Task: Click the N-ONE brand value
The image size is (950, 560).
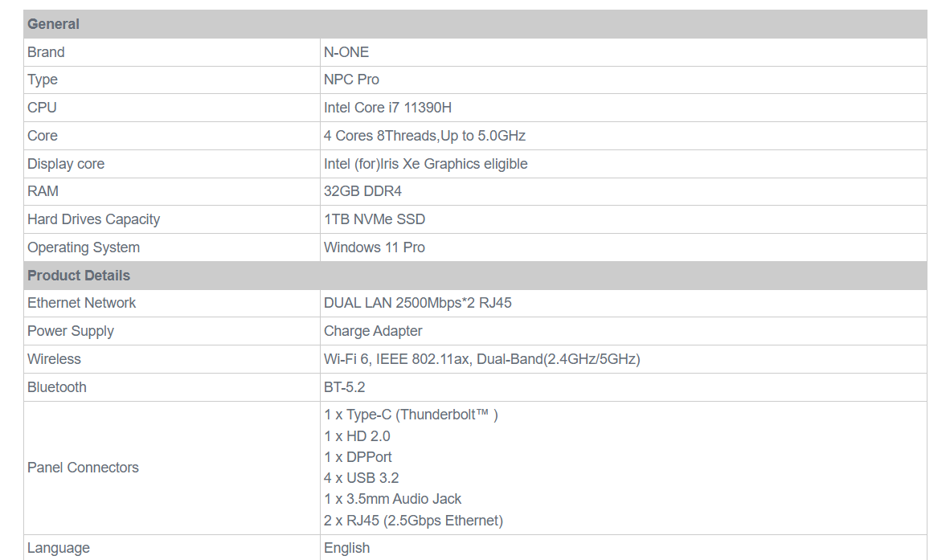Action: pyautogui.click(x=346, y=52)
